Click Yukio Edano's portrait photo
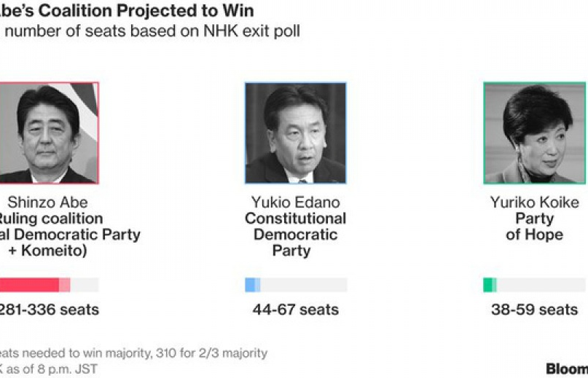The height and width of the screenshot is (378, 588). point(295,132)
